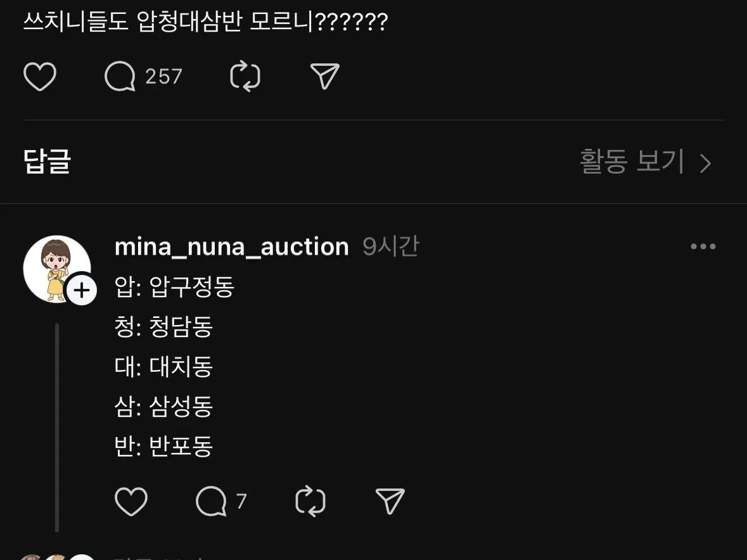Share the main post via the paper plane icon

coord(326,77)
